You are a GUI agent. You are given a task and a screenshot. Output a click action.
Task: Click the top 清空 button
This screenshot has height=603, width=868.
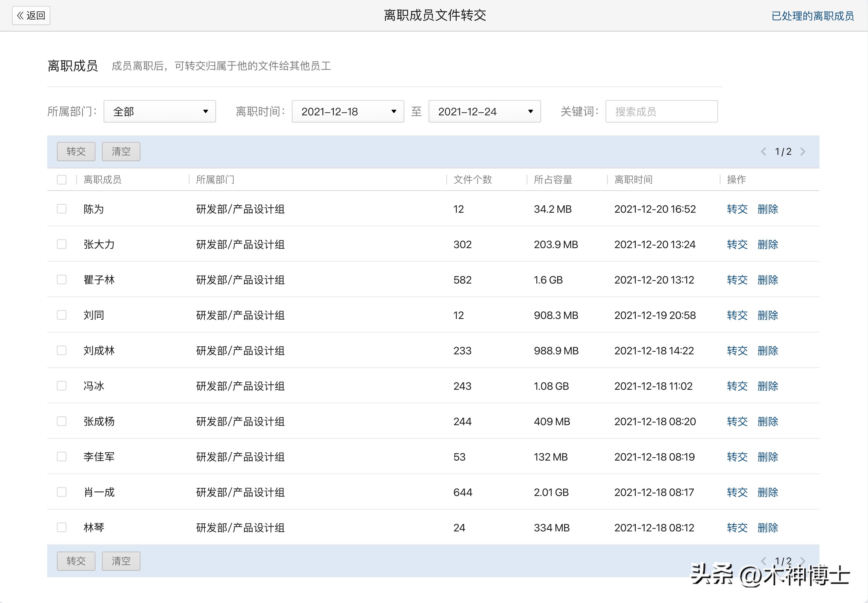click(x=121, y=152)
